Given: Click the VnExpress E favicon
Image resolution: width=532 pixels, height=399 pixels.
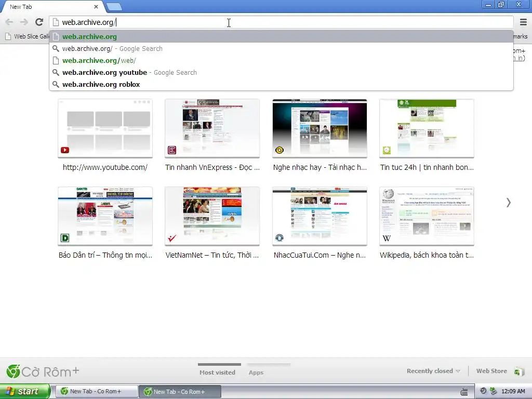Looking at the screenshot, I should click(172, 150).
